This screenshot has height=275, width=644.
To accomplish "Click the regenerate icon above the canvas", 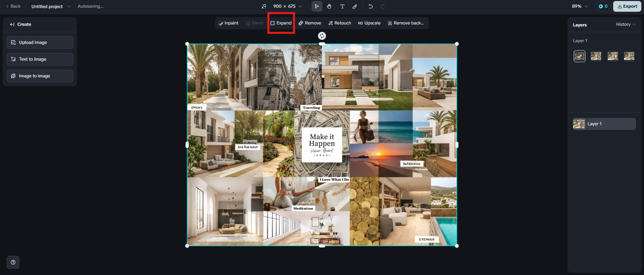I will coord(322,36).
